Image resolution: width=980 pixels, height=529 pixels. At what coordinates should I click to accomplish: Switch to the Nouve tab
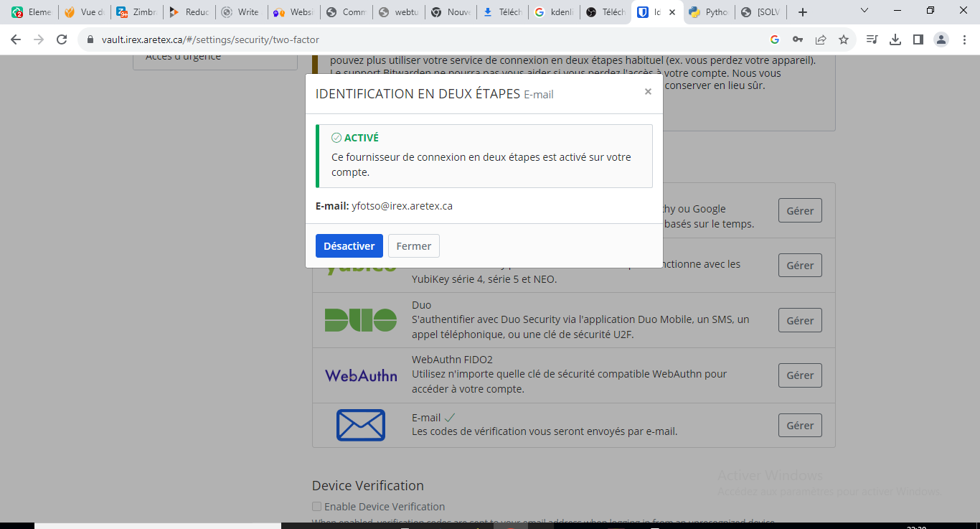(451, 12)
